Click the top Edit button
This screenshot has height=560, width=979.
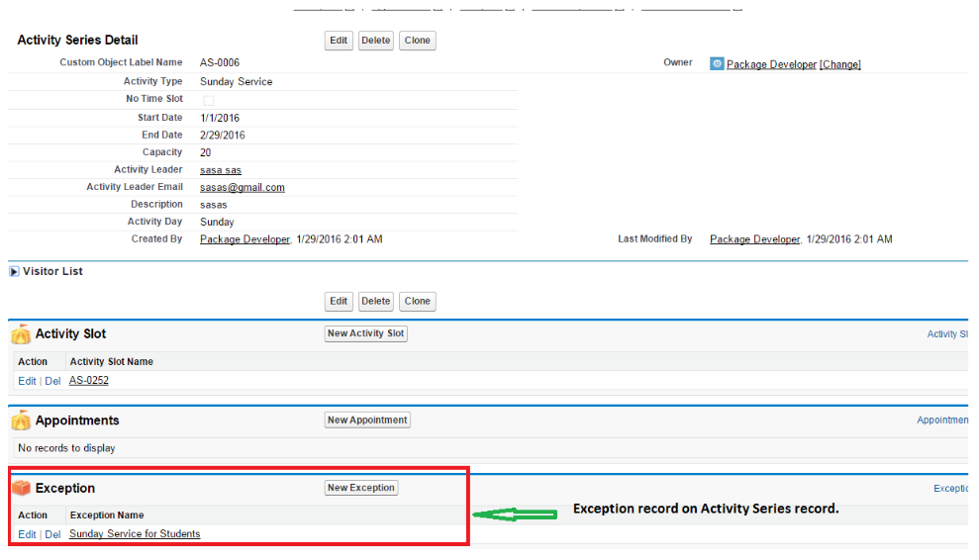point(339,41)
